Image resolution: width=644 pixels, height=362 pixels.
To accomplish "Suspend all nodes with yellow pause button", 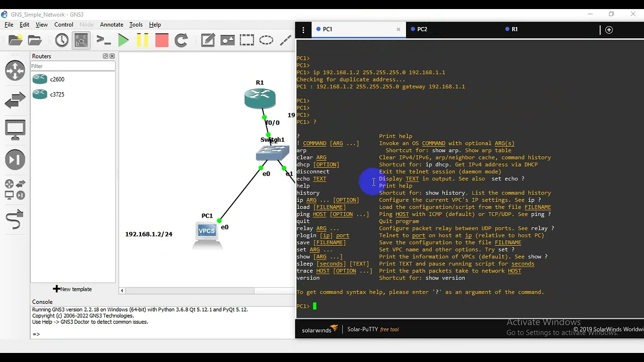I will click(142, 40).
